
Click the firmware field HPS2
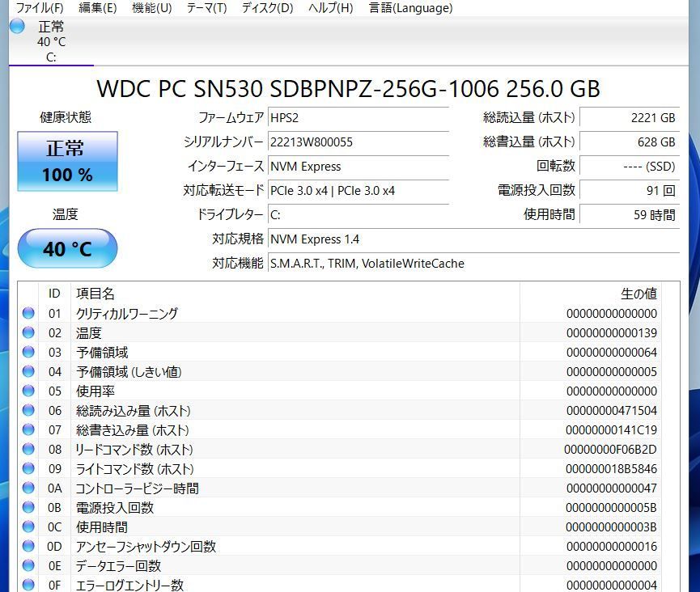tap(358, 118)
